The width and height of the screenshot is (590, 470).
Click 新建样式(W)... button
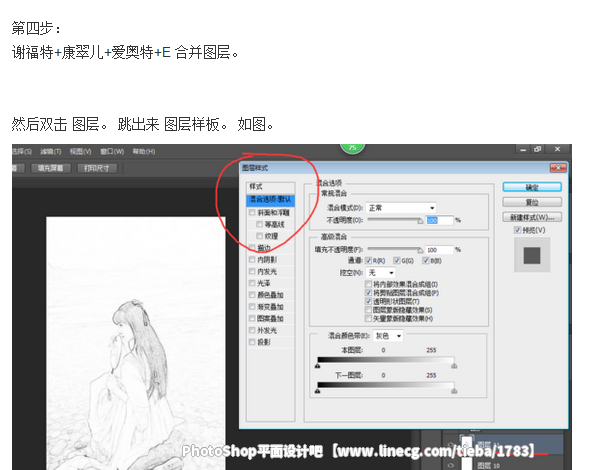tap(532, 217)
